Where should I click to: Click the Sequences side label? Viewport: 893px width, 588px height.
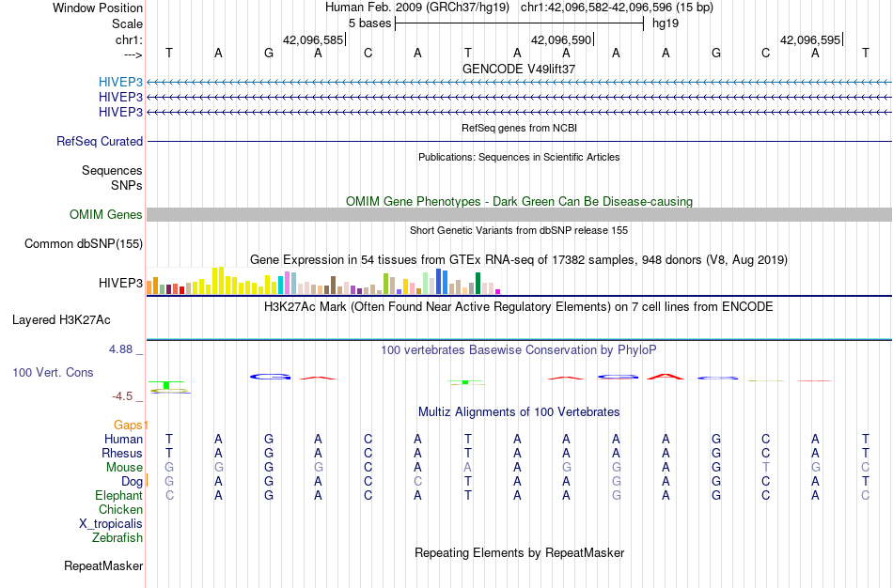[x=112, y=170]
